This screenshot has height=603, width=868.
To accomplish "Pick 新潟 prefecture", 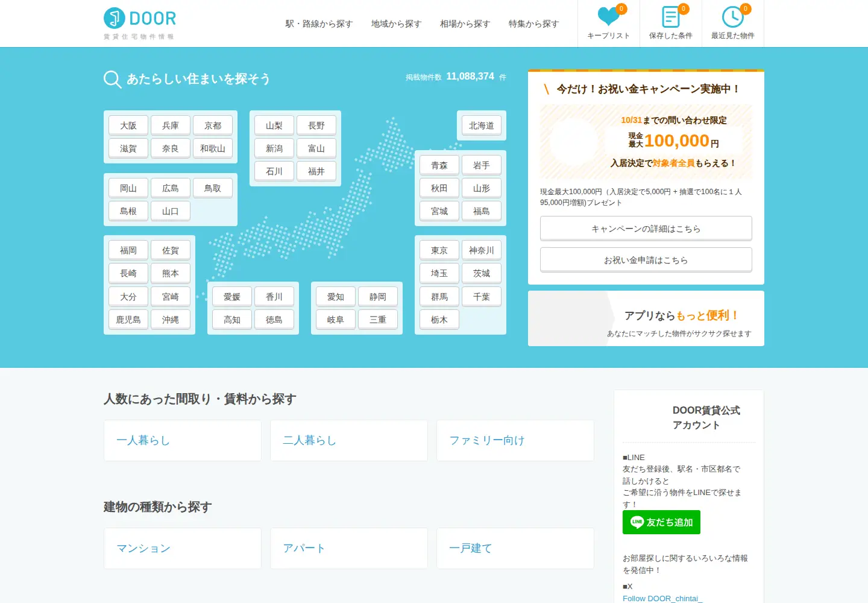I will click(274, 148).
